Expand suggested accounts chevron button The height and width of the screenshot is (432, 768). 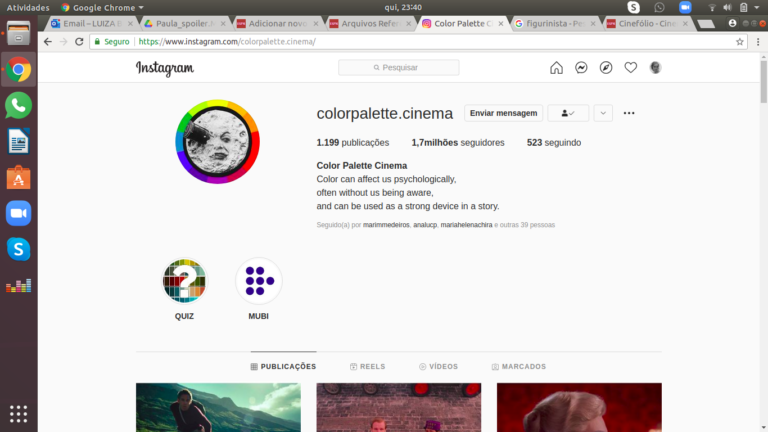[x=603, y=113]
